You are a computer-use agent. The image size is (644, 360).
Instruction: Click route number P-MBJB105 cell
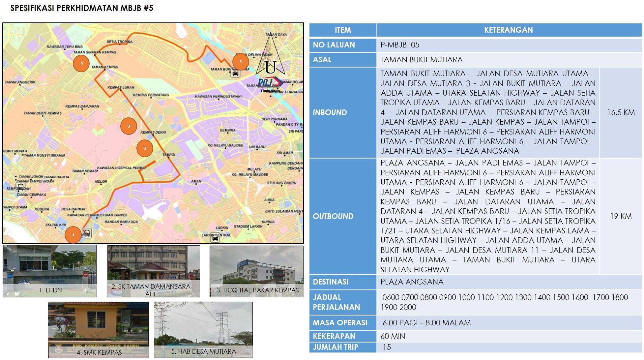point(400,45)
